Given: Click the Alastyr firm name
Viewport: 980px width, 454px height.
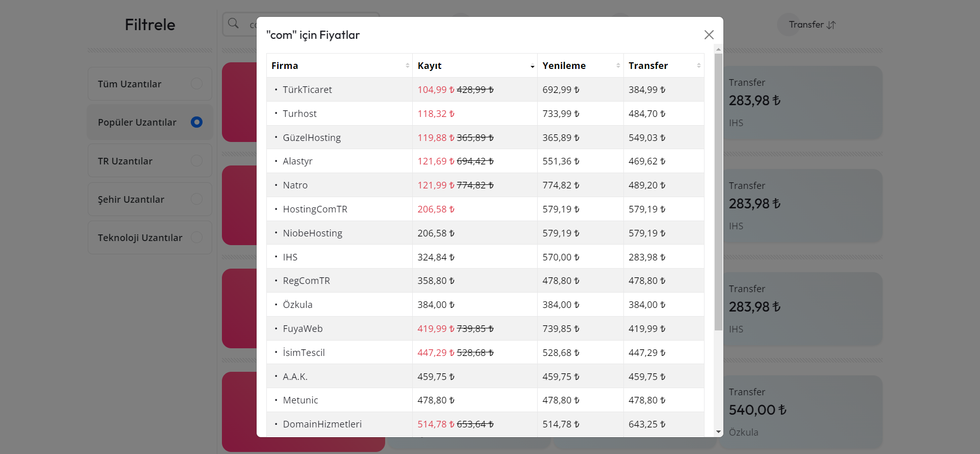Looking at the screenshot, I should click(x=297, y=161).
